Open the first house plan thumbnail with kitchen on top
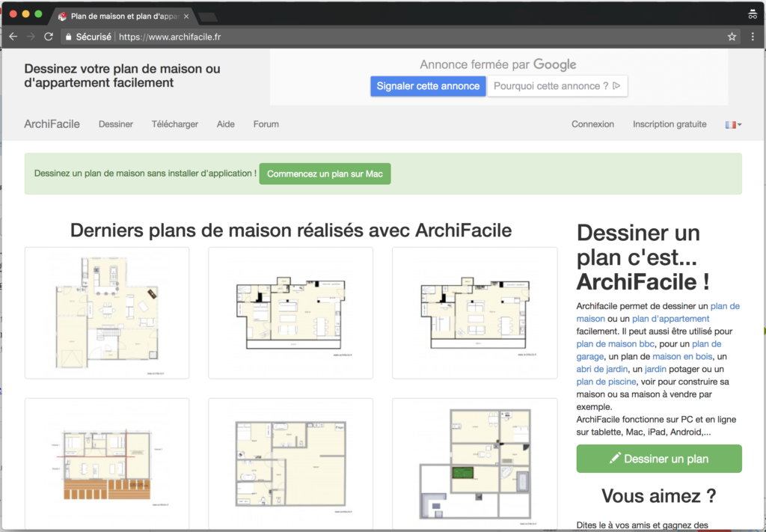 (x=107, y=313)
